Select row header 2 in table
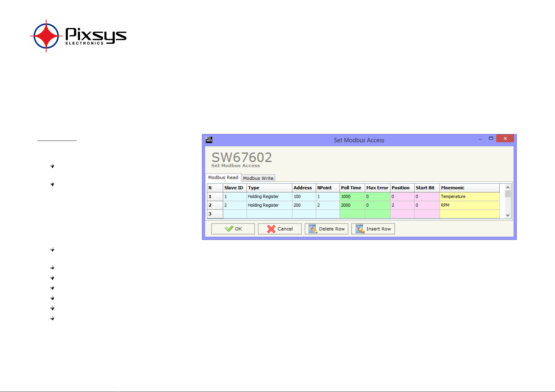555x392 pixels. 215,205
